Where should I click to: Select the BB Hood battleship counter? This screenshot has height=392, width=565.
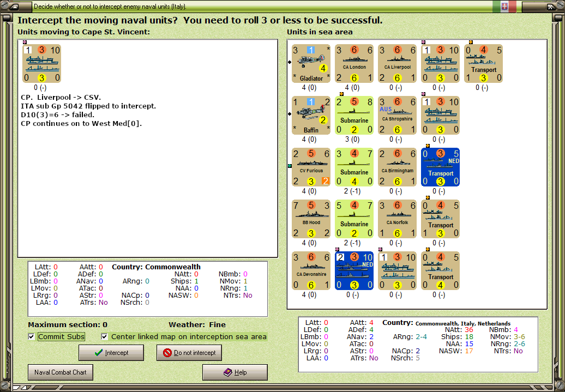[x=311, y=219]
